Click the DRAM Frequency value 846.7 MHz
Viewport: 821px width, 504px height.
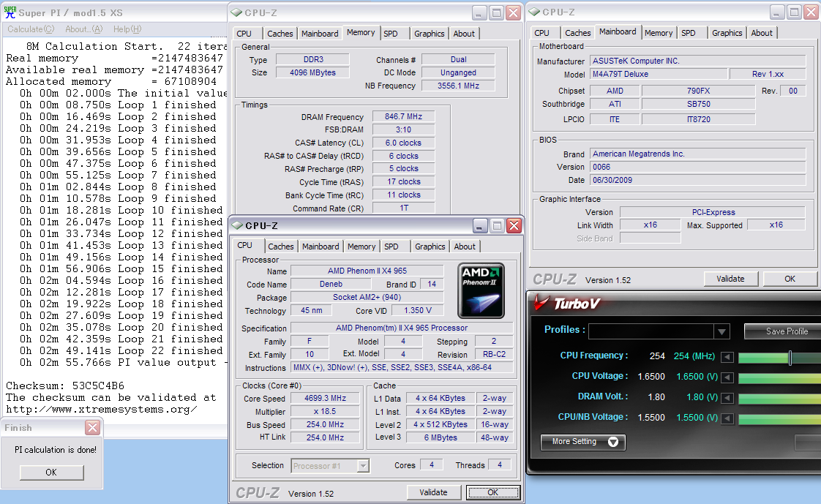(x=403, y=117)
